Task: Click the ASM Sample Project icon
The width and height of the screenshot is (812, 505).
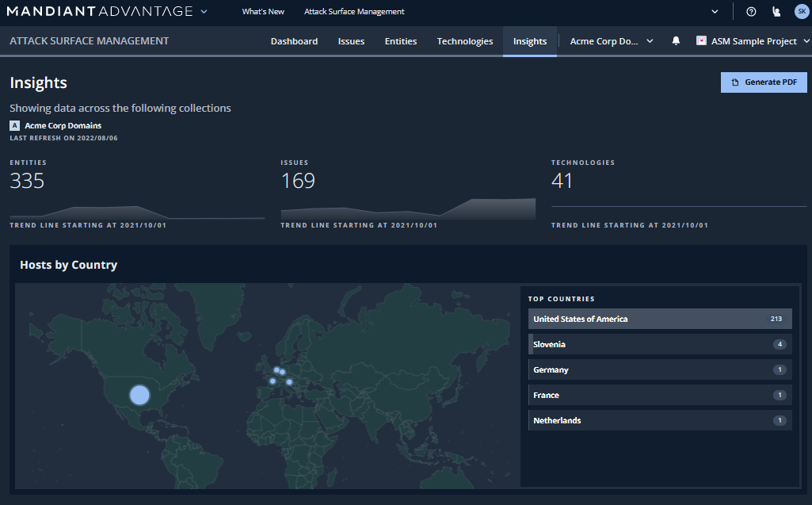Action: (701, 41)
